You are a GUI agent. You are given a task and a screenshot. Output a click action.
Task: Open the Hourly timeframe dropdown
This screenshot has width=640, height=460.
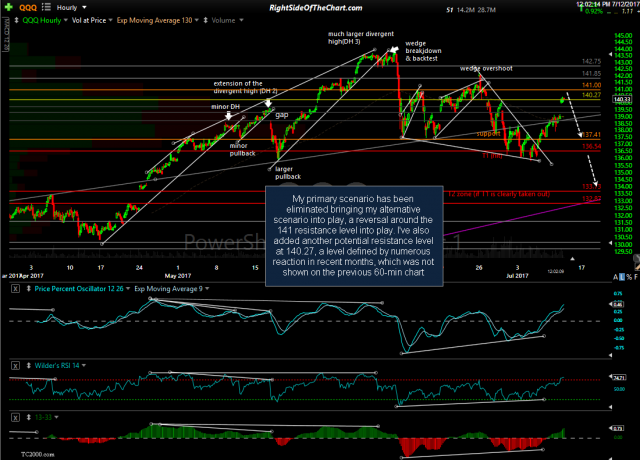(x=84, y=7)
